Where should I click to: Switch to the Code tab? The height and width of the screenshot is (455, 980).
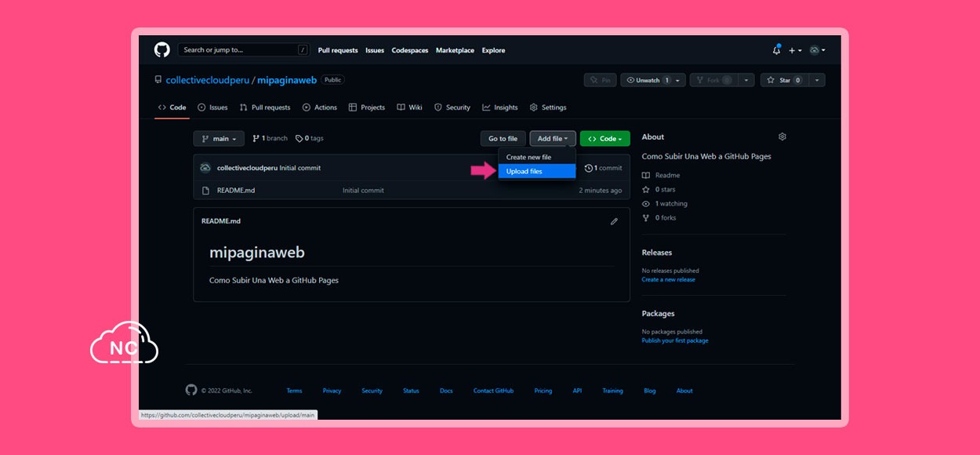click(x=172, y=107)
